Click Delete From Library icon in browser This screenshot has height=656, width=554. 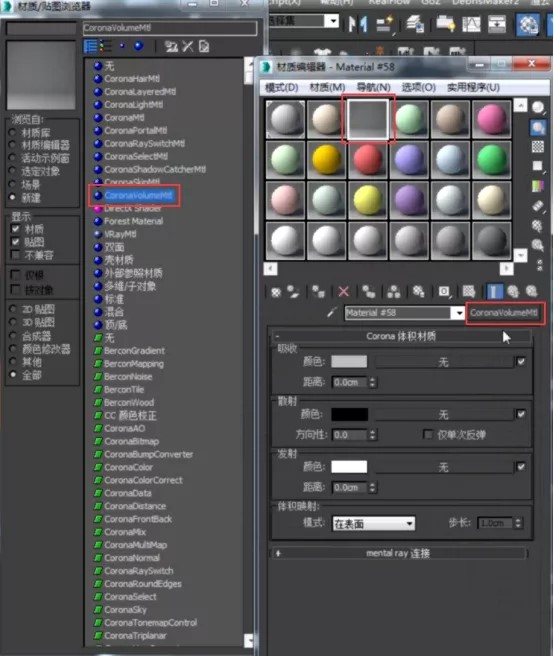[187, 46]
